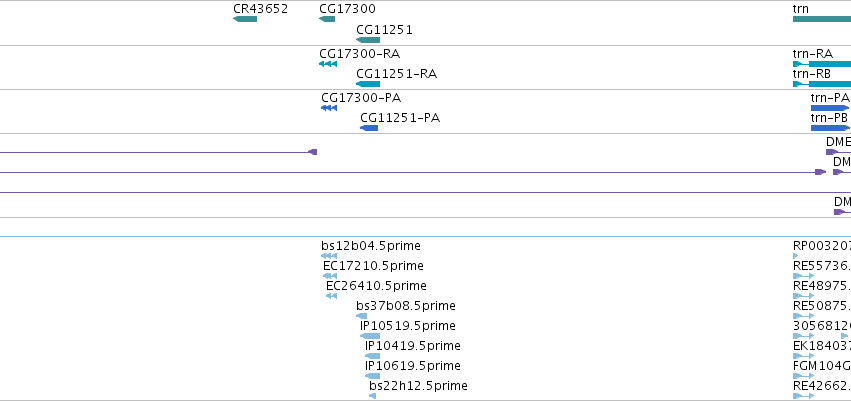
Task: Select the IP10419.5prime EST bar
Action: (x=372, y=356)
